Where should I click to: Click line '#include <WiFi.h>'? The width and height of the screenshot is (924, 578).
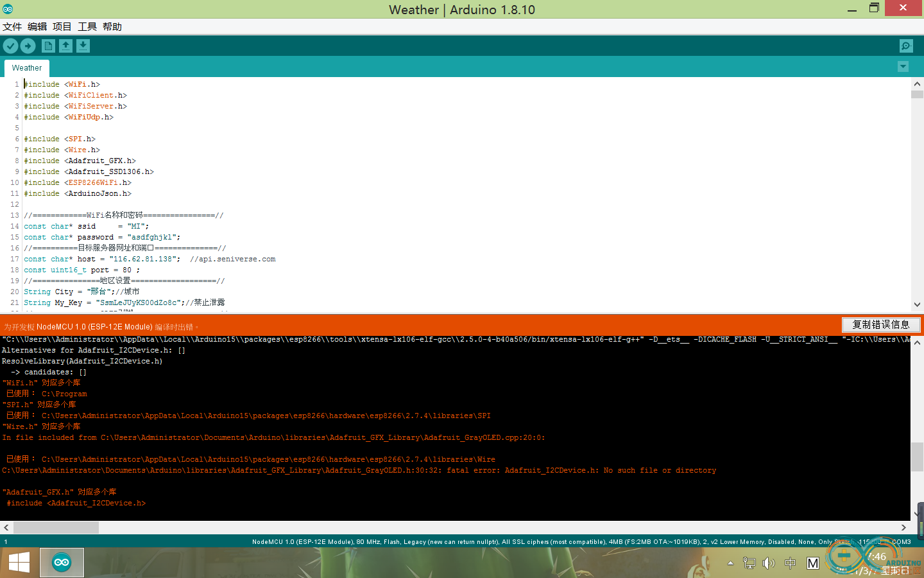point(62,84)
